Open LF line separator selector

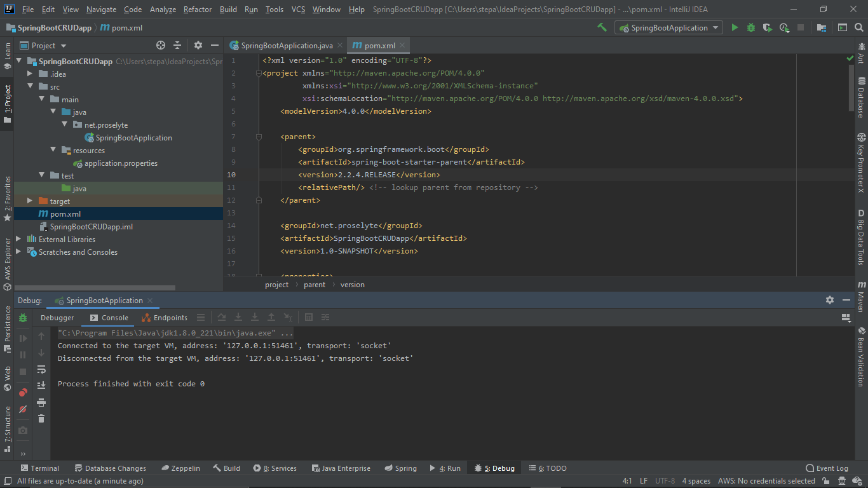[644, 481]
